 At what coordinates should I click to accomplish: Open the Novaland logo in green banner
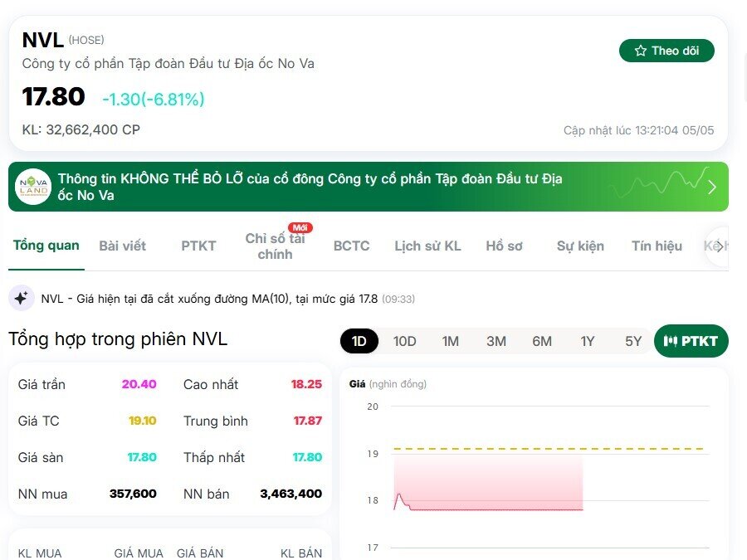point(33,187)
